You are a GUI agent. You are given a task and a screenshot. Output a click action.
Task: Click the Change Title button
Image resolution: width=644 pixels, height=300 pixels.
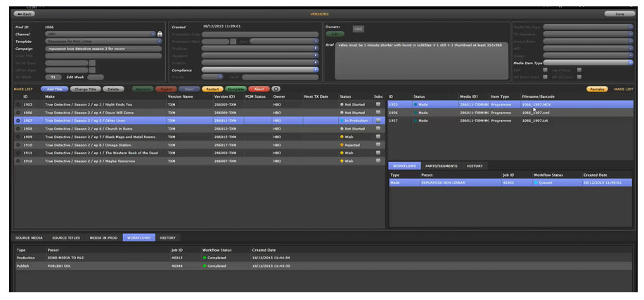[x=86, y=89]
